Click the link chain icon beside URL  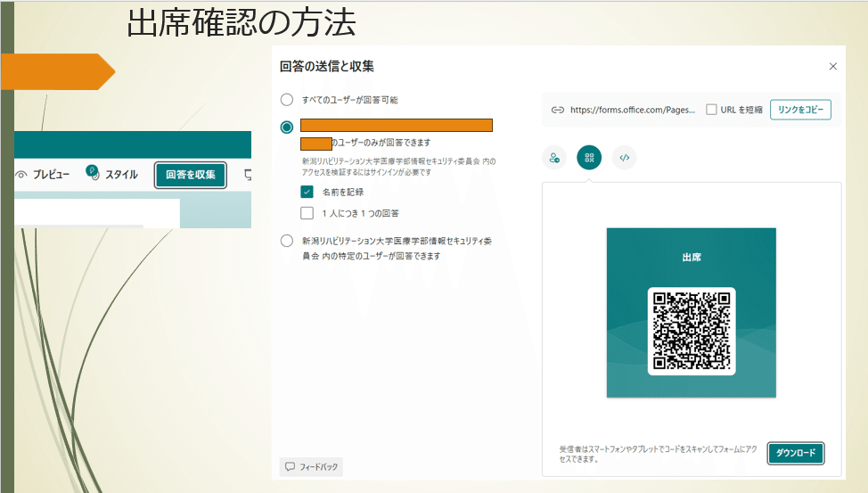(x=558, y=110)
